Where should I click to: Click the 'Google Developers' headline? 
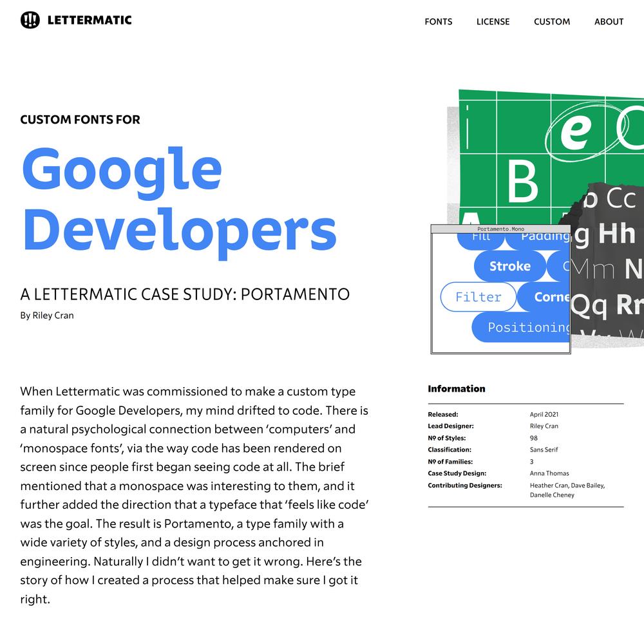[x=180, y=203]
